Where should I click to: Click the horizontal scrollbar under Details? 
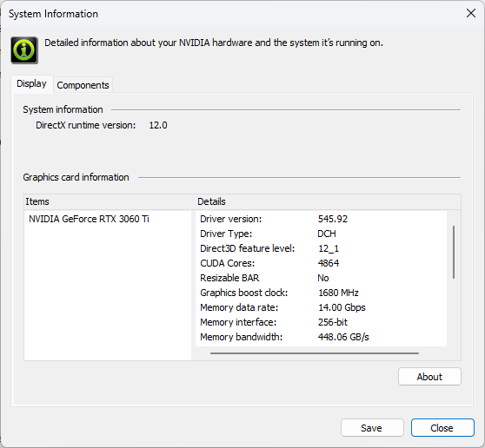pyautogui.click(x=315, y=352)
